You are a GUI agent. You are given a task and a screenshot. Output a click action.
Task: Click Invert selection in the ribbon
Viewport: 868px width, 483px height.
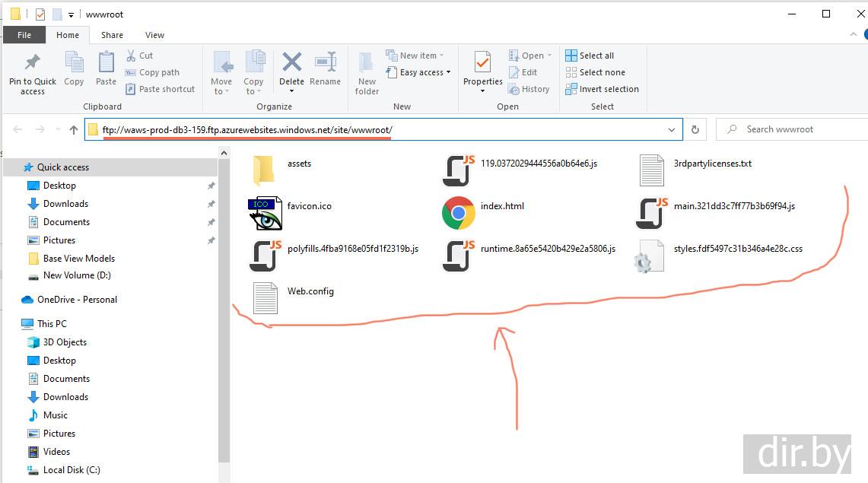pyautogui.click(x=608, y=89)
